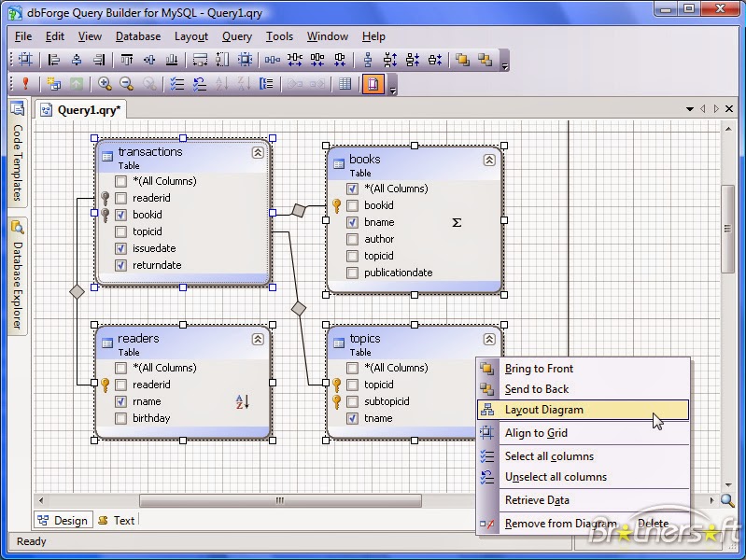Uncheck the issuedate column checkbox
The image size is (746, 560).
coord(120,248)
